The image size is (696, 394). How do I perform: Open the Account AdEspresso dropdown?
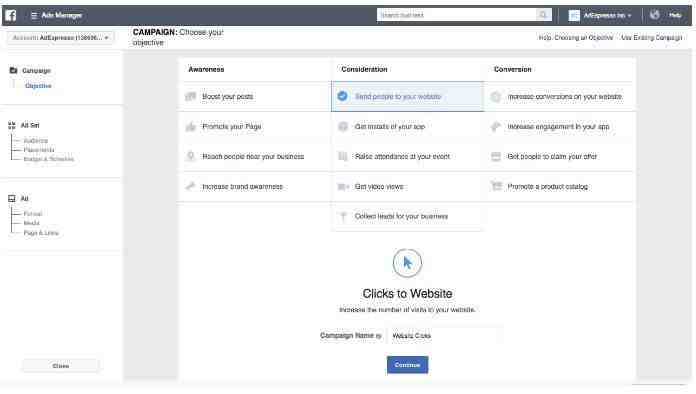pyautogui.click(x=60, y=38)
